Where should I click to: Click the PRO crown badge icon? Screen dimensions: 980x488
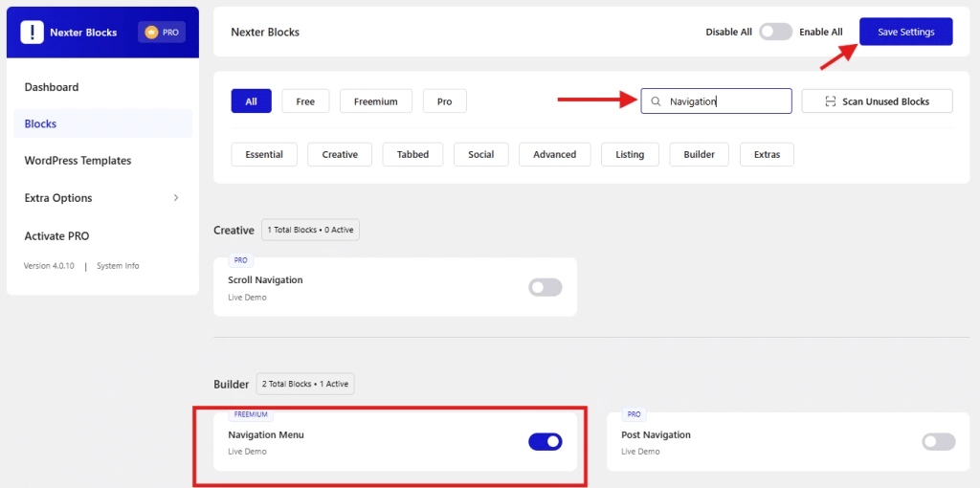[x=151, y=33]
